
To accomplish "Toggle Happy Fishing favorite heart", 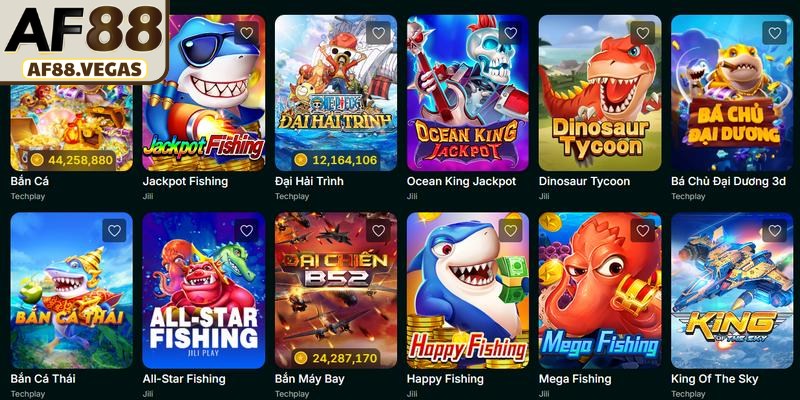I will click(x=510, y=231).
